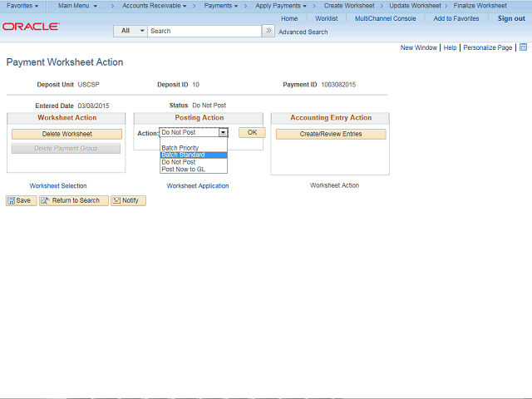532x399 pixels.
Task: Go to Worksheet Application link
Action: tap(198, 186)
